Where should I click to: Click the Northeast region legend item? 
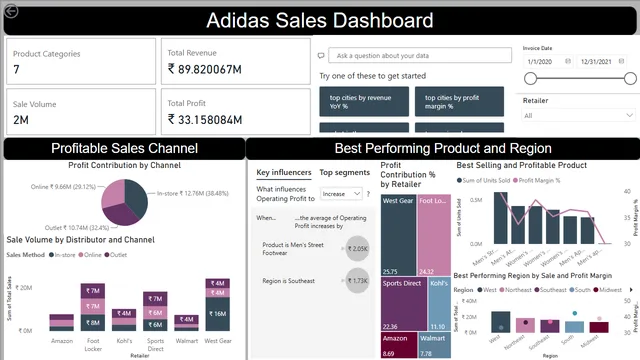click(x=515, y=290)
